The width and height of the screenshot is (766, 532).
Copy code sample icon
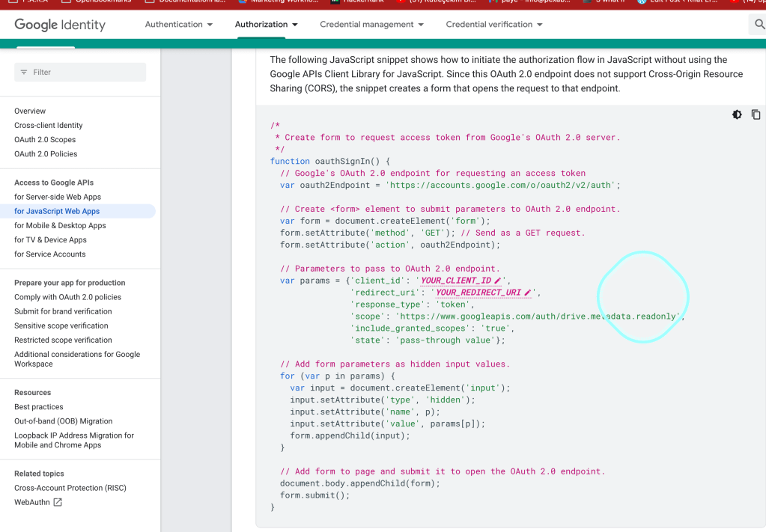pyautogui.click(x=756, y=114)
